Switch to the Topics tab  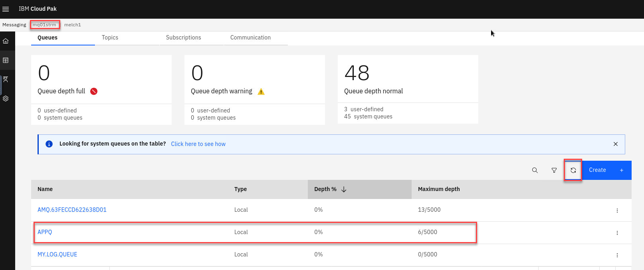click(110, 37)
